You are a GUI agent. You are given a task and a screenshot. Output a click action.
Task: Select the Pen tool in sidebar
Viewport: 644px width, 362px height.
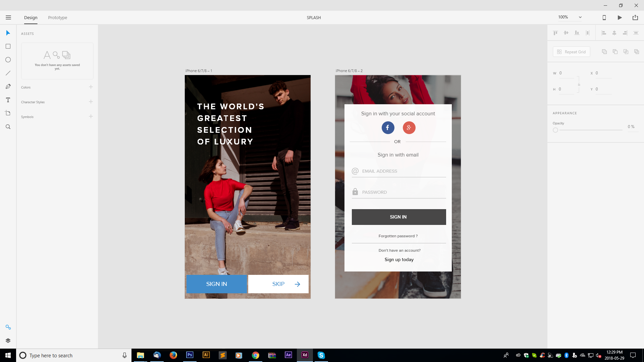point(8,86)
